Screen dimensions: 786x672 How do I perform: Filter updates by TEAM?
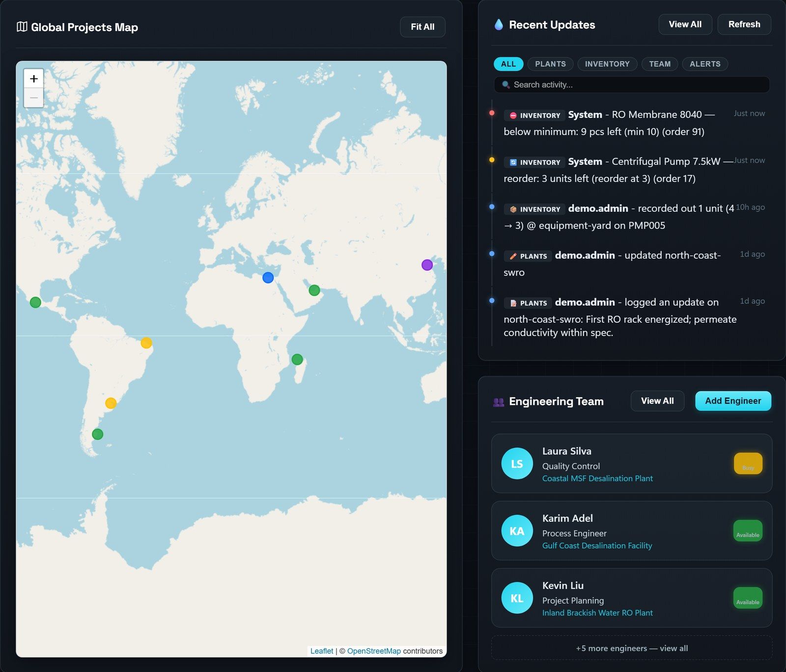point(660,64)
